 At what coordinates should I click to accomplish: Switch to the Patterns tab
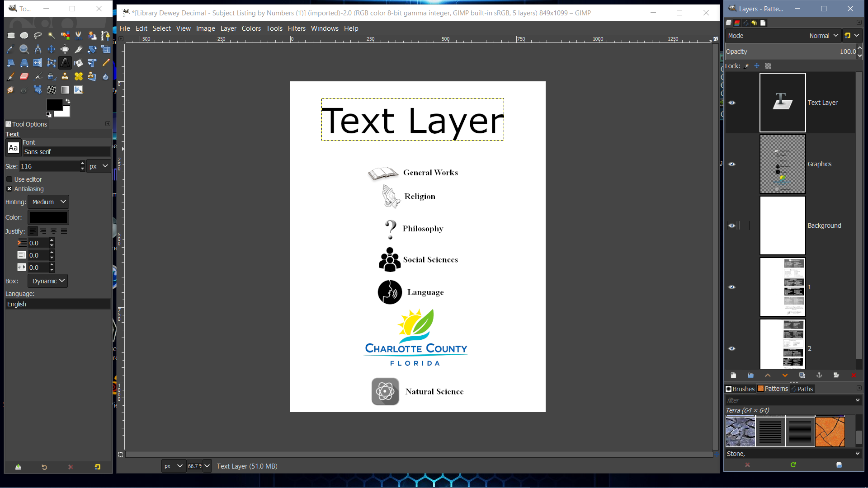(773, 389)
